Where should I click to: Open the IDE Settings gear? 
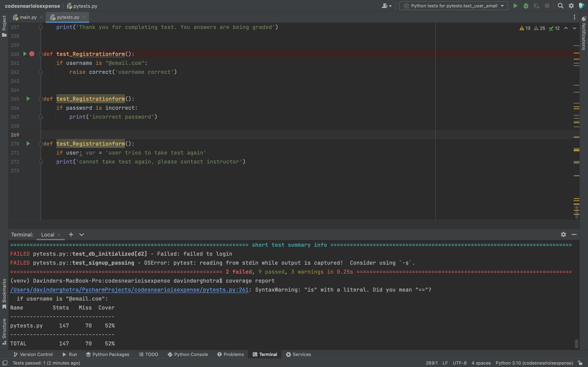(571, 6)
